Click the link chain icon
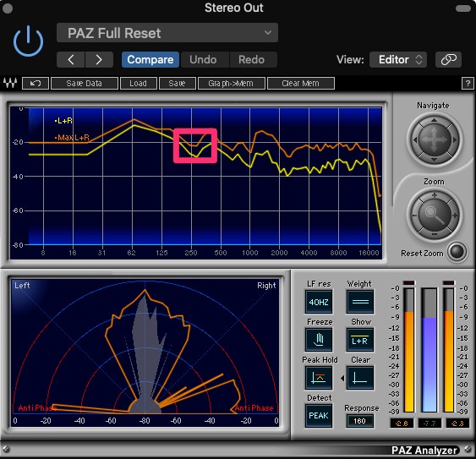This screenshot has height=459, width=476. [x=448, y=59]
